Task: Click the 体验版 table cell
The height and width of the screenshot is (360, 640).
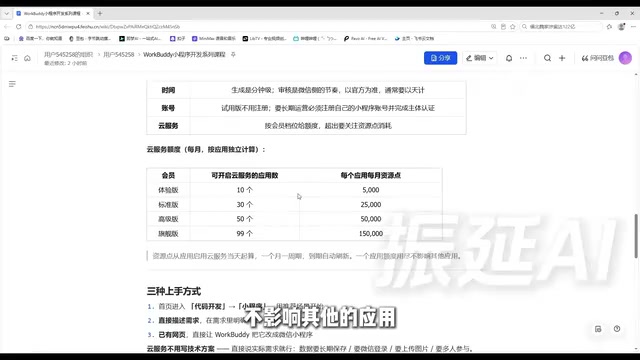Action: coord(168,190)
